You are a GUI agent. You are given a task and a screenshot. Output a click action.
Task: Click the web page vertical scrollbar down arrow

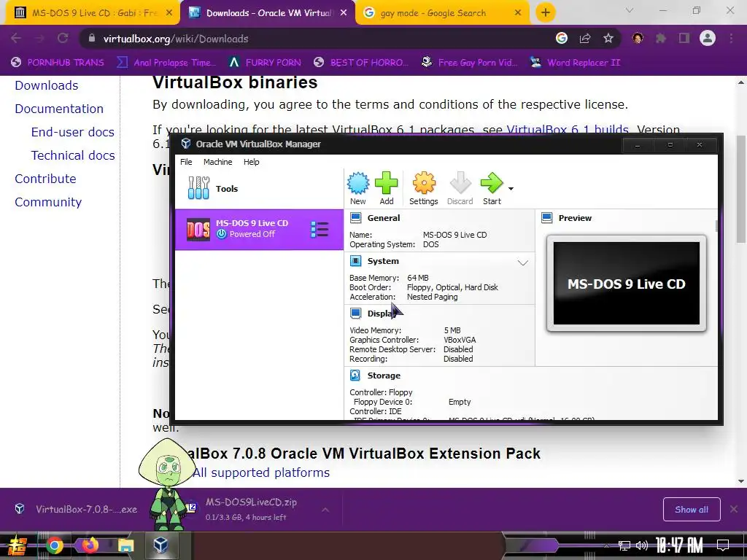[741, 481]
